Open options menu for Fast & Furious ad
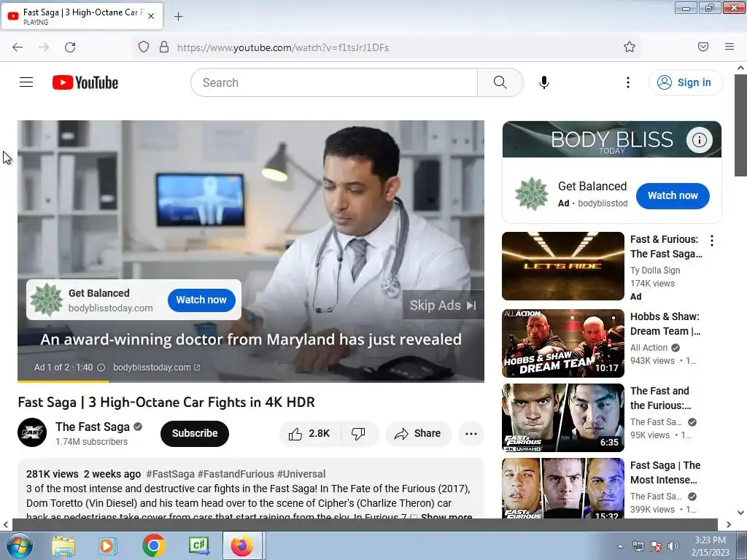This screenshot has width=747, height=560. (712, 241)
